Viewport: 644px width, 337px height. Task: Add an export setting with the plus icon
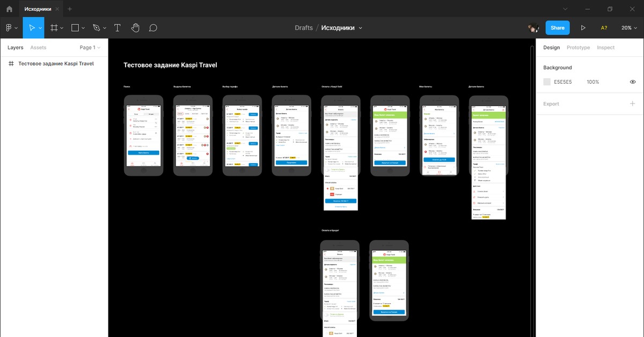click(633, 104)
